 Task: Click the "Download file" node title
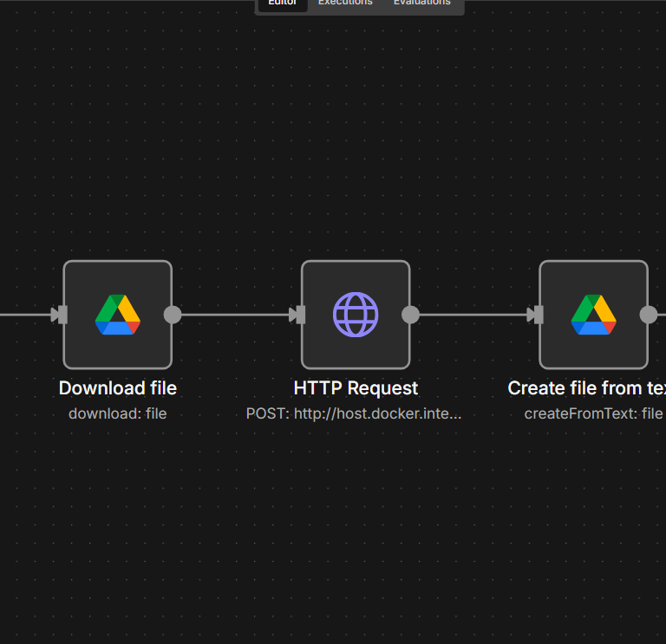[x=118, y=388]
